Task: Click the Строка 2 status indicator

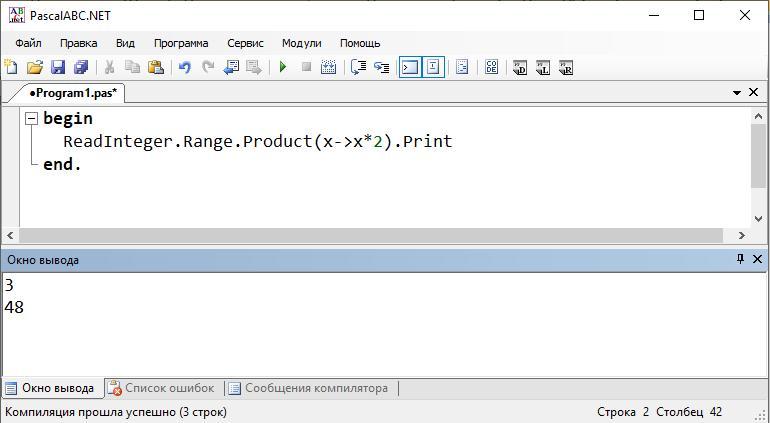Action: 623,412
